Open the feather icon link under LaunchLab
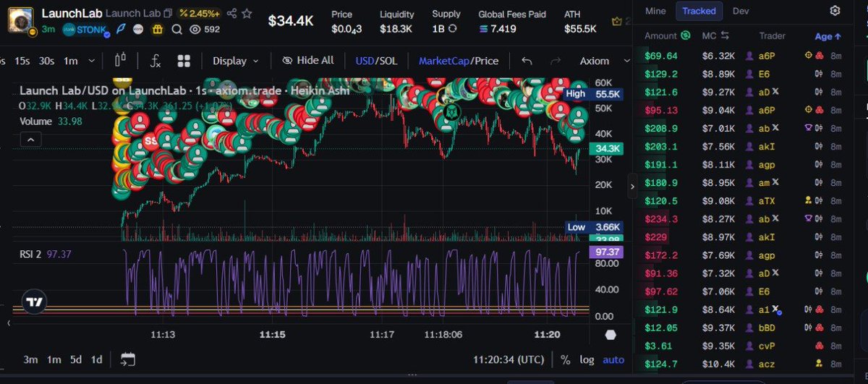This screenshot has height=384, width=868. [122, 30]
